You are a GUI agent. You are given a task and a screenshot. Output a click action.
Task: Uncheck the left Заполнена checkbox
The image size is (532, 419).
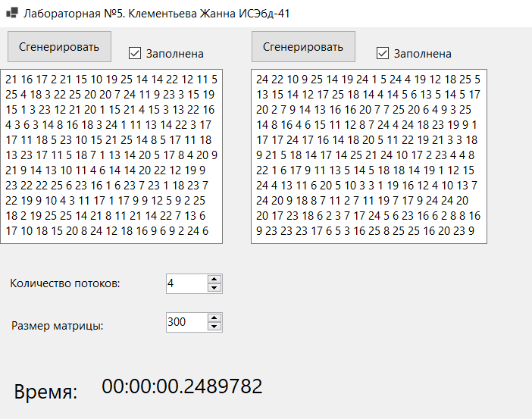pos(136,54)
